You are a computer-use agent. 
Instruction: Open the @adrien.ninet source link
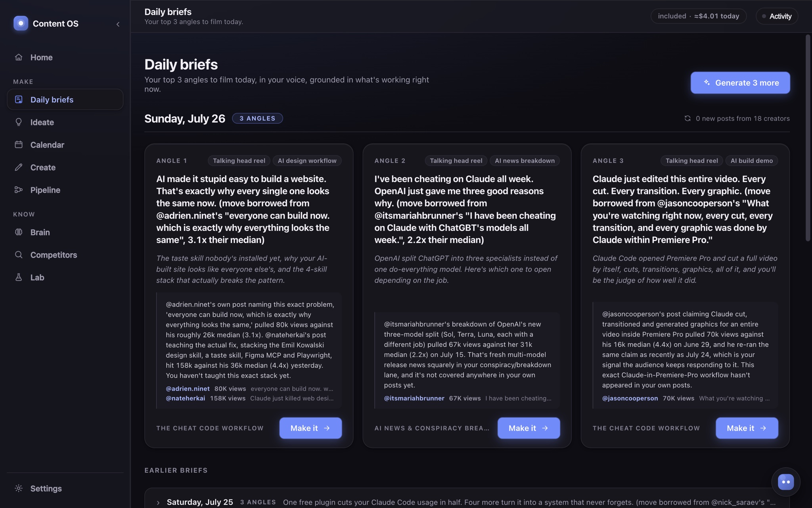point(188,389)
